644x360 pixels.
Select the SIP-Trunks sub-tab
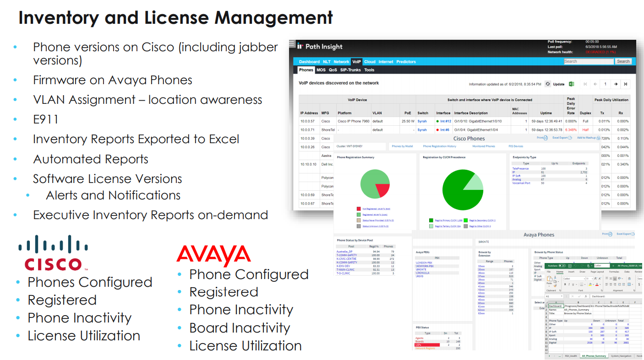350,70
